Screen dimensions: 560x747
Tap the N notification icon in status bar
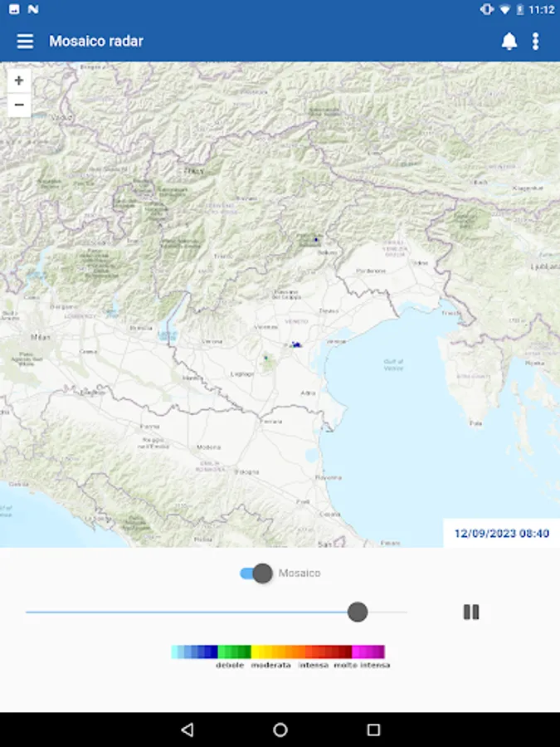click(x=33, y=9)
